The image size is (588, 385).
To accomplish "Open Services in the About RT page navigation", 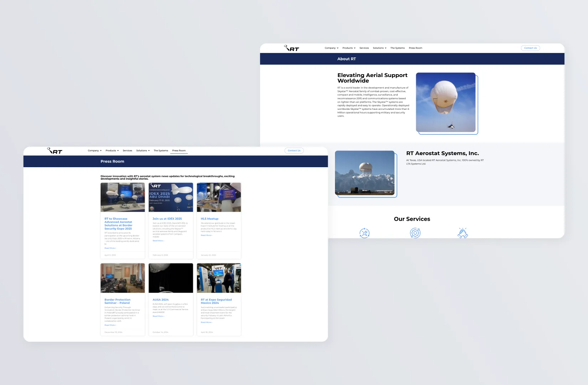I will pos(364,48).
